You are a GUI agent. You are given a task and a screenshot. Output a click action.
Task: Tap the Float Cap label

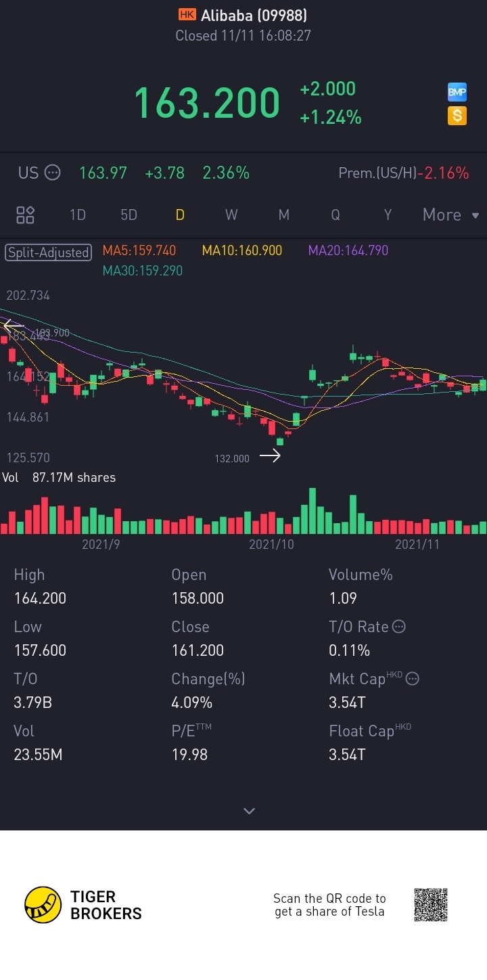point(370,730)
